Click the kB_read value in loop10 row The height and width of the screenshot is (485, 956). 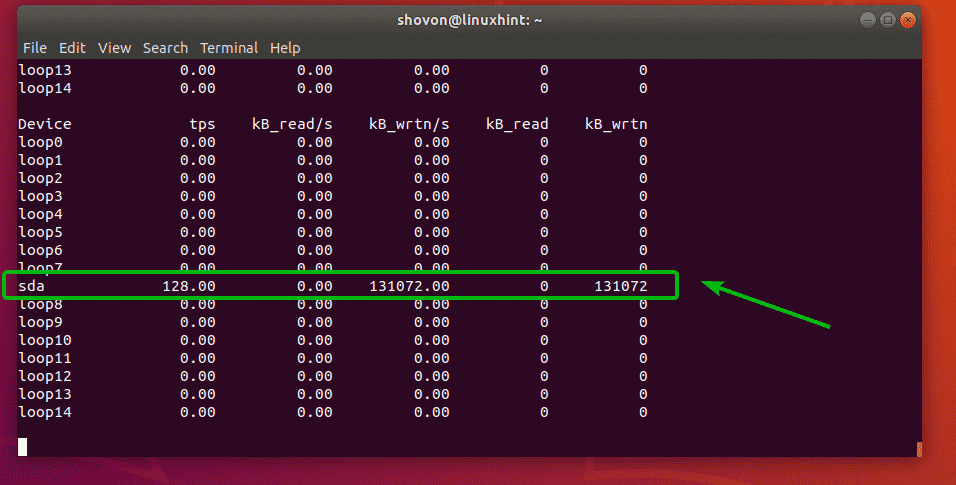(x=544, y=340)
